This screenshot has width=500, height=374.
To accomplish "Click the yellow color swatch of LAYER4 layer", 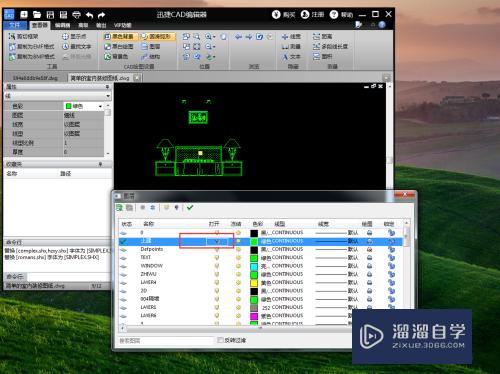I will (x=254, y=283).
